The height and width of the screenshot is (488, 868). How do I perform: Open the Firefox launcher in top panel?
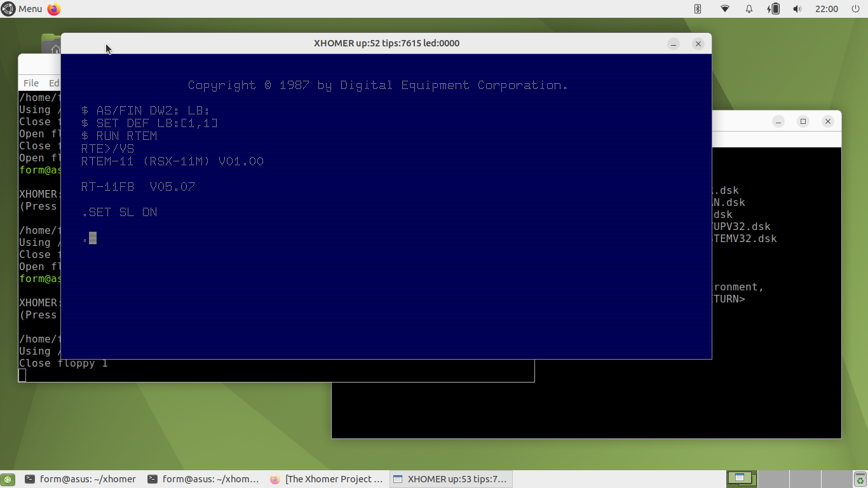54,9
